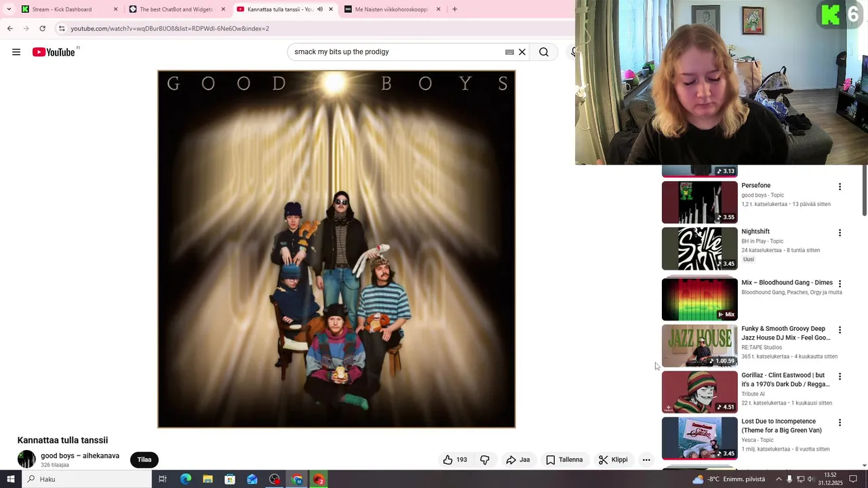Close the Me Naisten tab

(438, 9)
